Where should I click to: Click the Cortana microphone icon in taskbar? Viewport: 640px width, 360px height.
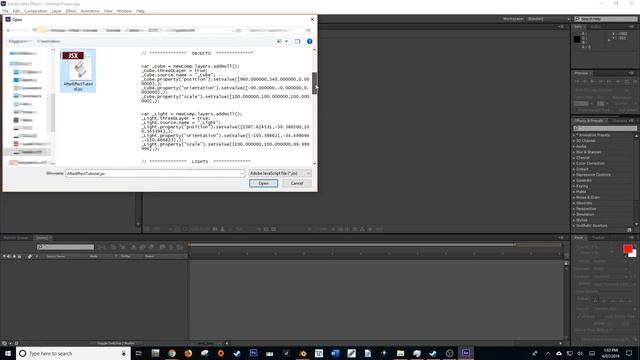click(124, 353)
